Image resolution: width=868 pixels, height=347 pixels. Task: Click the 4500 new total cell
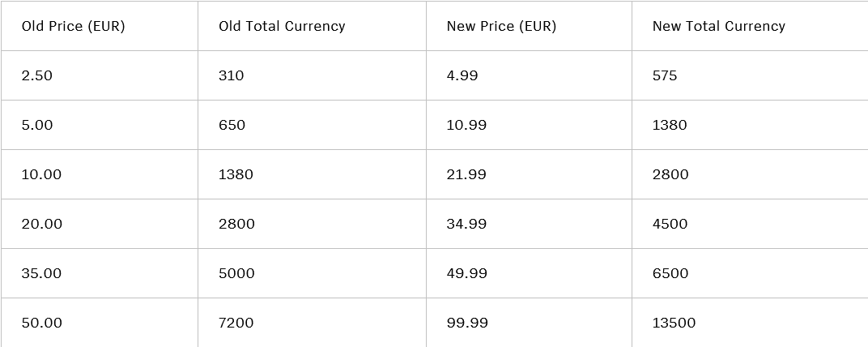pos(670,224)
